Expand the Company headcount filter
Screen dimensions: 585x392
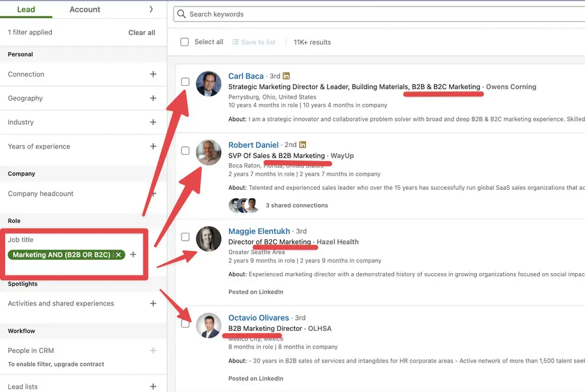pos(153,194)
